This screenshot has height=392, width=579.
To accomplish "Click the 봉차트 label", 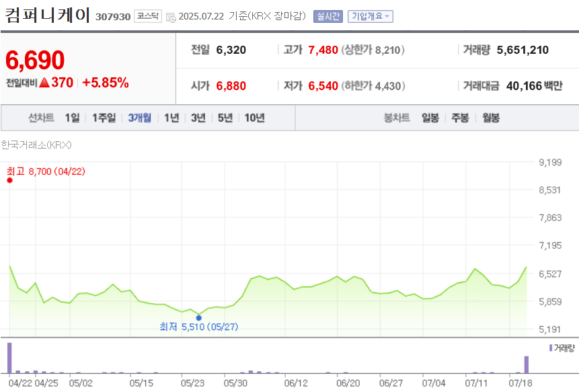I will pos(397,118).
